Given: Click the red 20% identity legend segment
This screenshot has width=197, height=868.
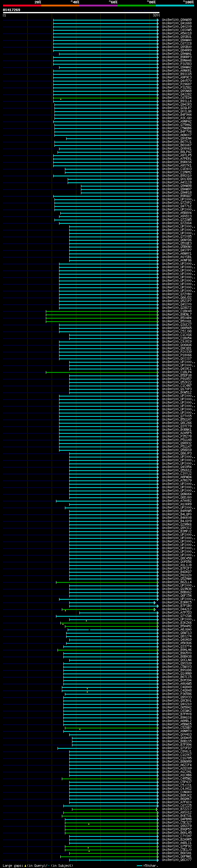Looking at the screenshot, I should (x=22, y=6).
